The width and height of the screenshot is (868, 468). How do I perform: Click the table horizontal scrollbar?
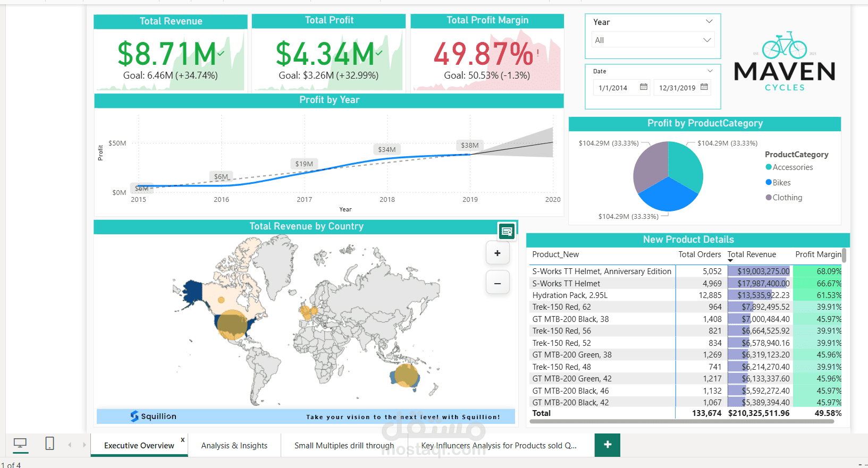683,422
